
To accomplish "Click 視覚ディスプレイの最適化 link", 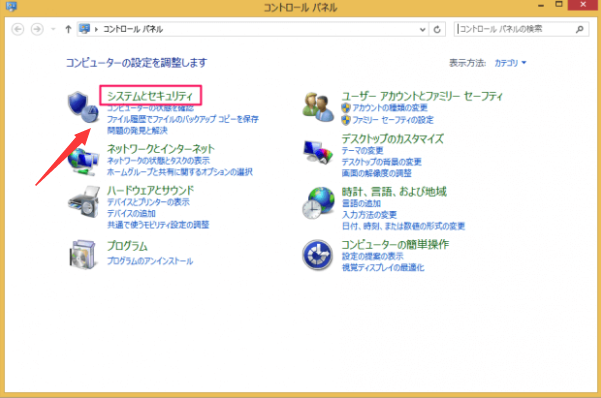I will click(383, 268).
